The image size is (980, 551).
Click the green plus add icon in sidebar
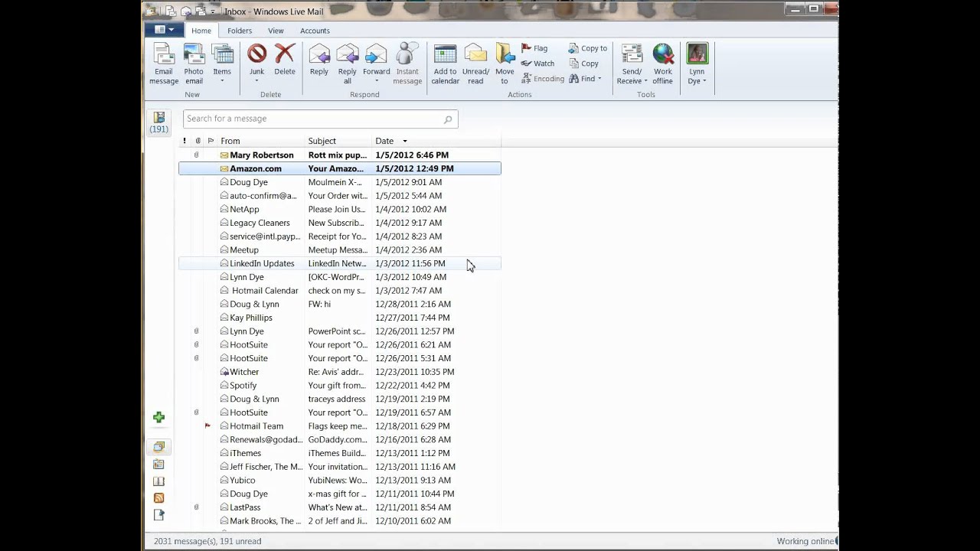pos(158,417)
